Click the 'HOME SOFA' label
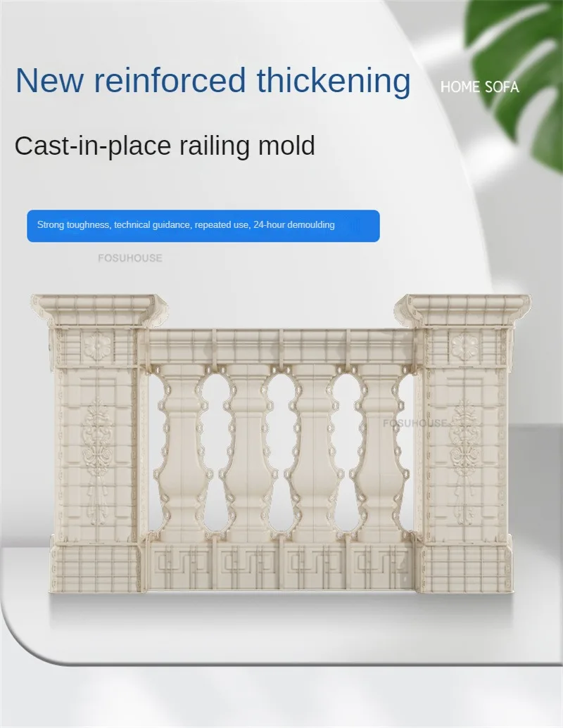Screen dimensions: 563x728 (479, 87)
